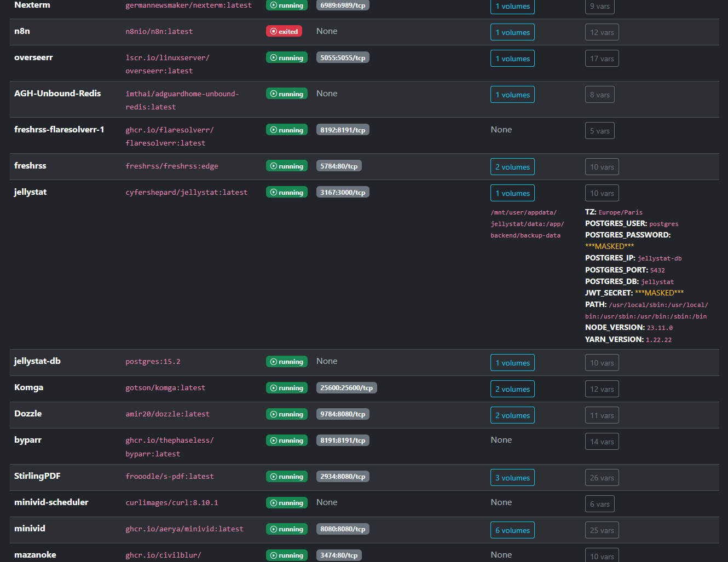The image size is (728, 562).
Task: Show StirlingPDF's 3 volumes
Action: click(512, 478)
